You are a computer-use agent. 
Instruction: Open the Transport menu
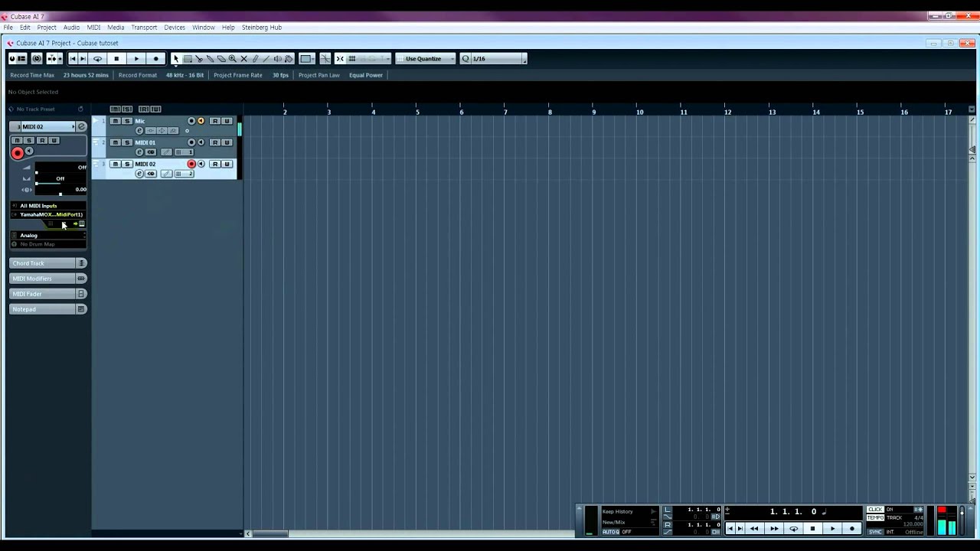[x=144, y=27]
